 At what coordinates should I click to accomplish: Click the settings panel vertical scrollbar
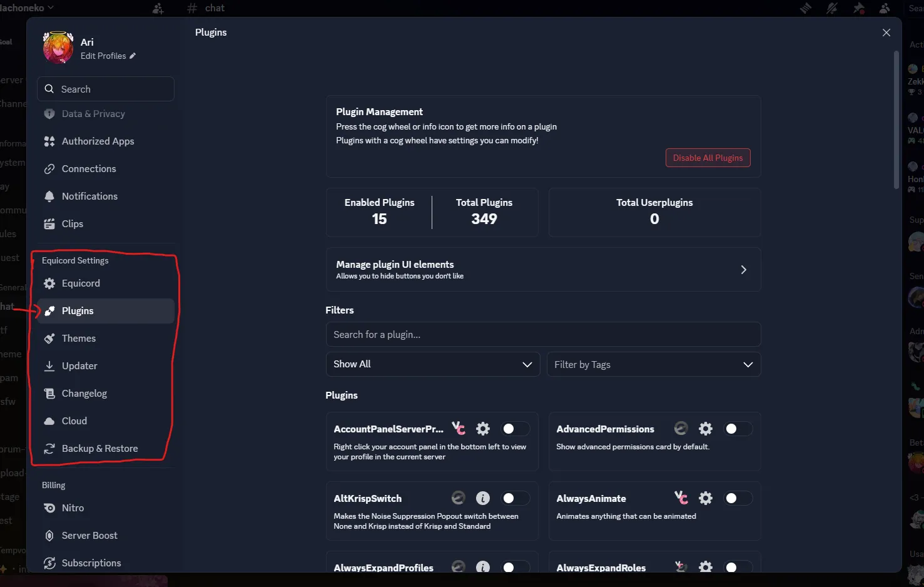[x=896, y=119]
